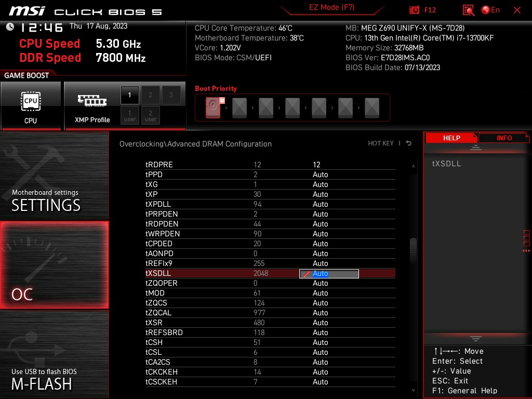
Task: Select the tCSH row
Action: [270, 342]
